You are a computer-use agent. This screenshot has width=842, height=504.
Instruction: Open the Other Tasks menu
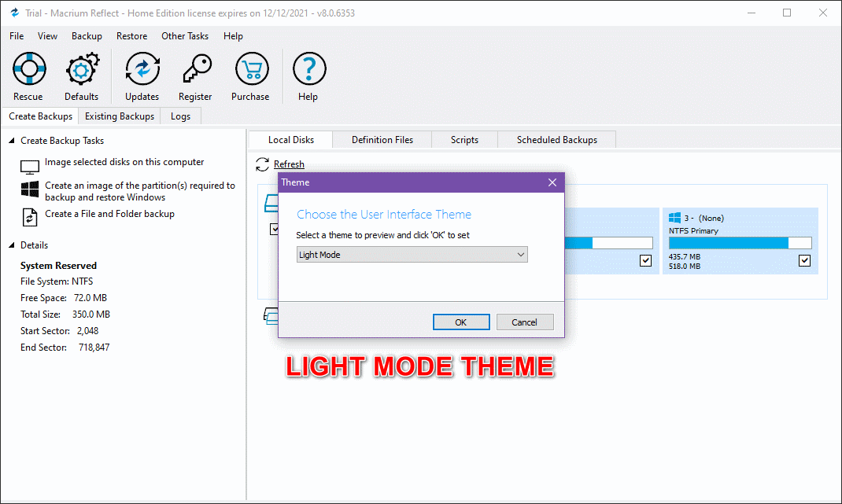click(185, 36)
